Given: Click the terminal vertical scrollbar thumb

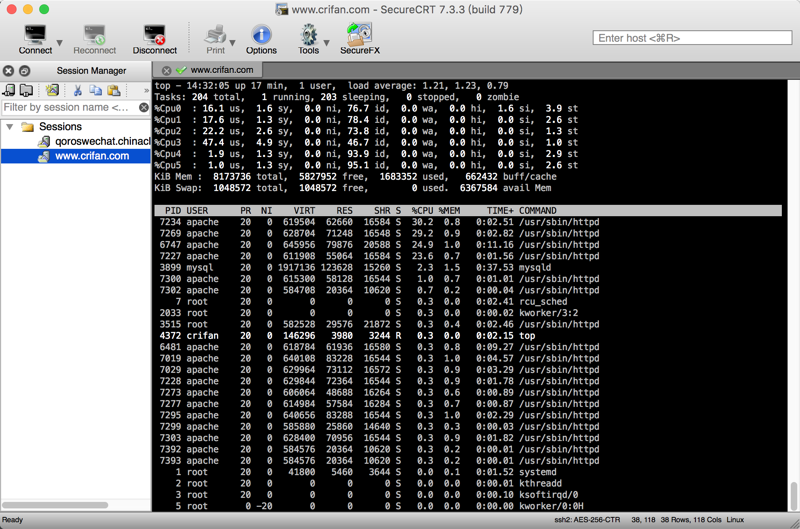Looking at the screenshot, I should pyautogui.click(x=793, y=495).
